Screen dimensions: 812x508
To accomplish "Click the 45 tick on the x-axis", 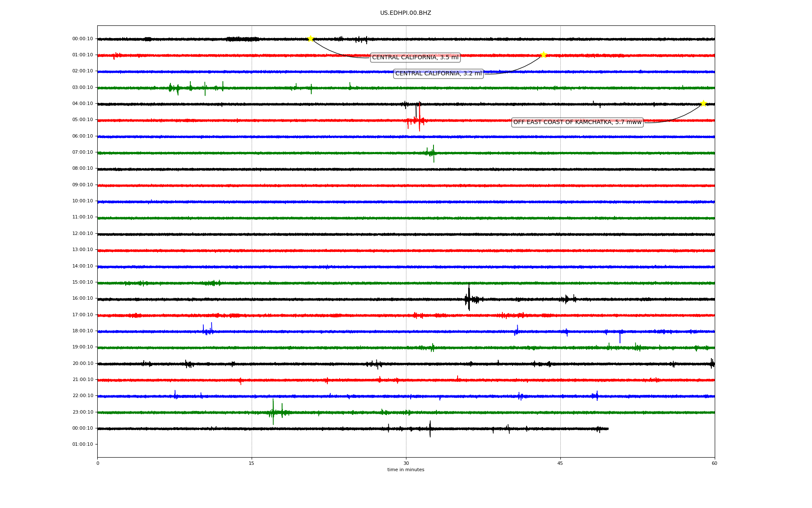I will 560,463.
